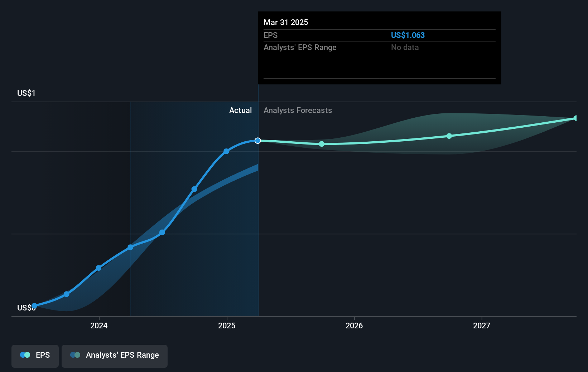Click the 2027 x-axis label

point(482,325)
